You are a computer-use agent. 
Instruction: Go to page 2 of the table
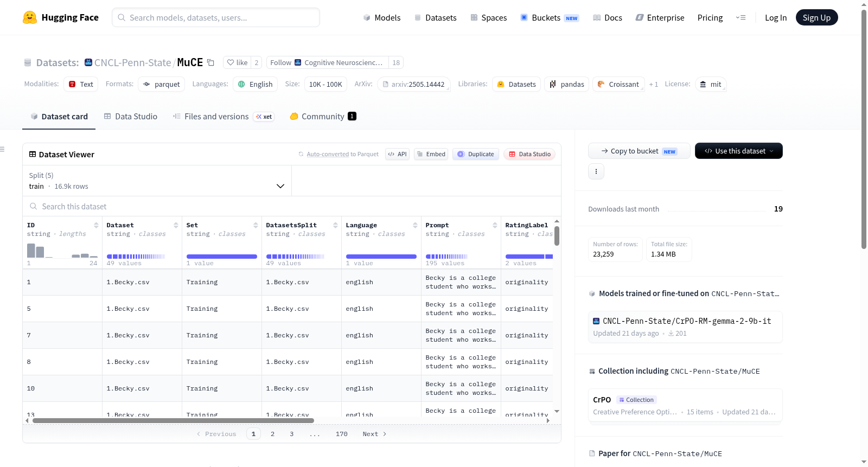272,434
